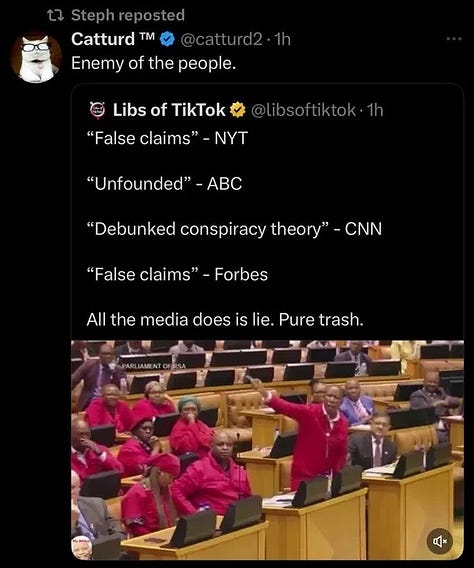The height and width of the screenshot is (568, 474).
Task: Open the Libs of TikTok account name
Action: [169, 110]
